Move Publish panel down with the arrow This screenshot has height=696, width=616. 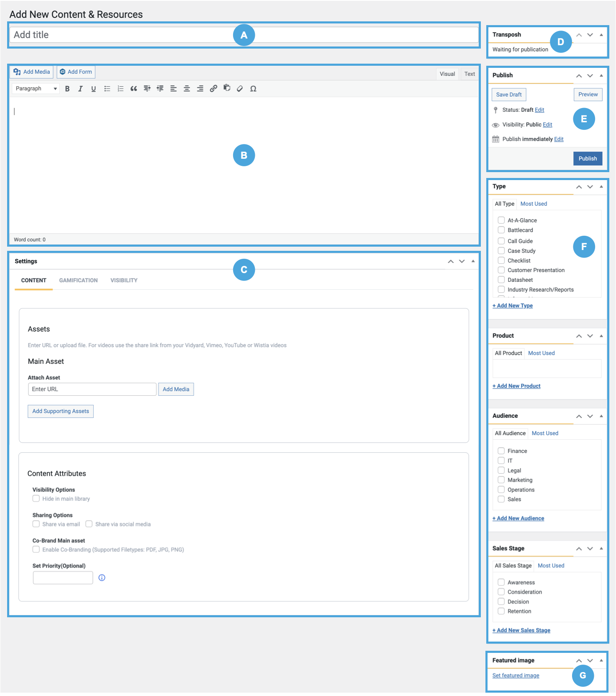click(590, 75)
